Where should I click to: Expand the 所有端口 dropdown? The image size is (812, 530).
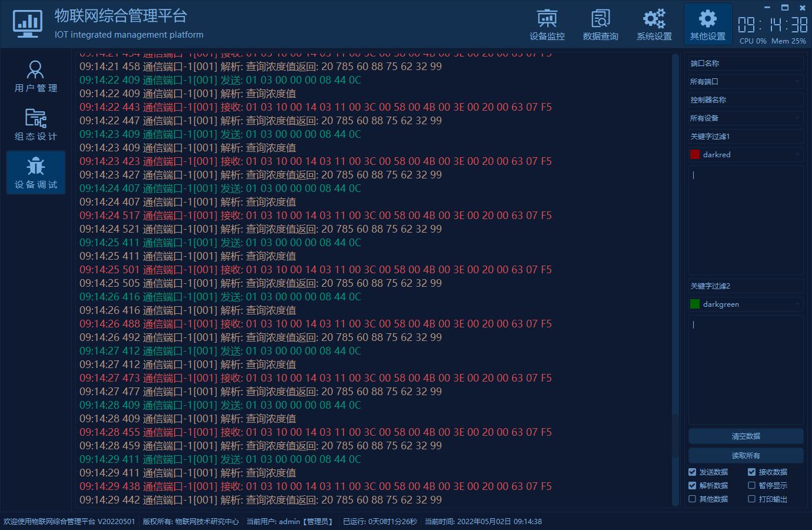746,82
